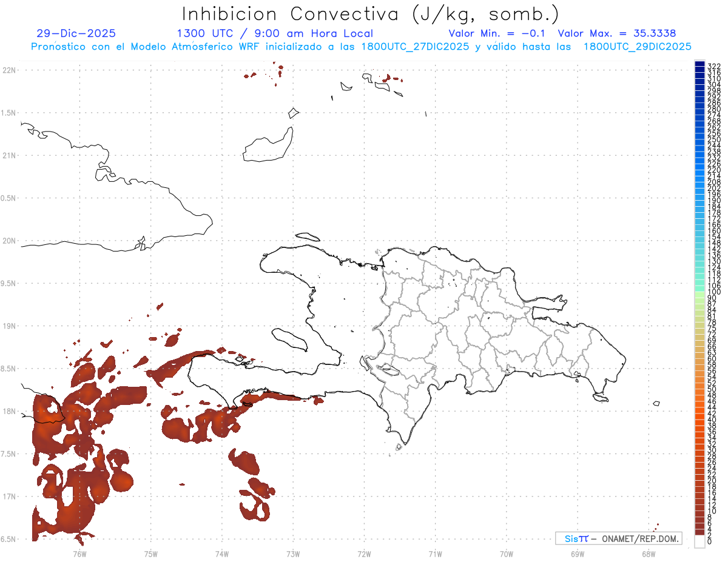The image size is (728, 562).
Task: Click the '20N' latitude label
Action: point(9,241)
